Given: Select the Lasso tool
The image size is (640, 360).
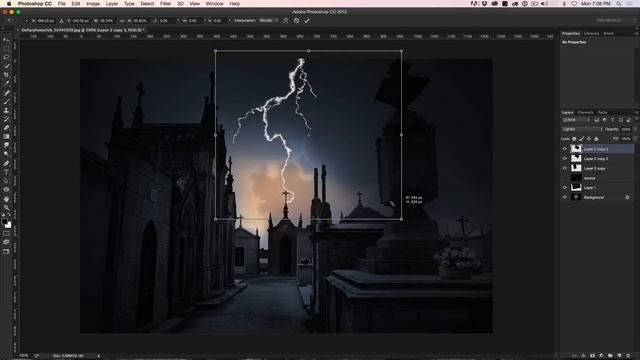Looking at the screenshot, I should 6,57.
